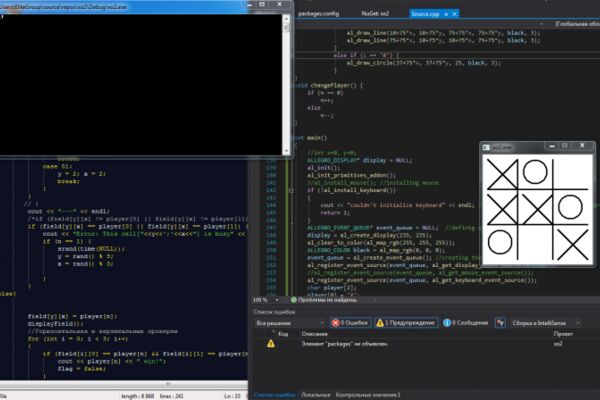The width and height of the screenshot is (600, 400).
Task: Click the xo2.exe game window title icon
Action: point(486,147)
